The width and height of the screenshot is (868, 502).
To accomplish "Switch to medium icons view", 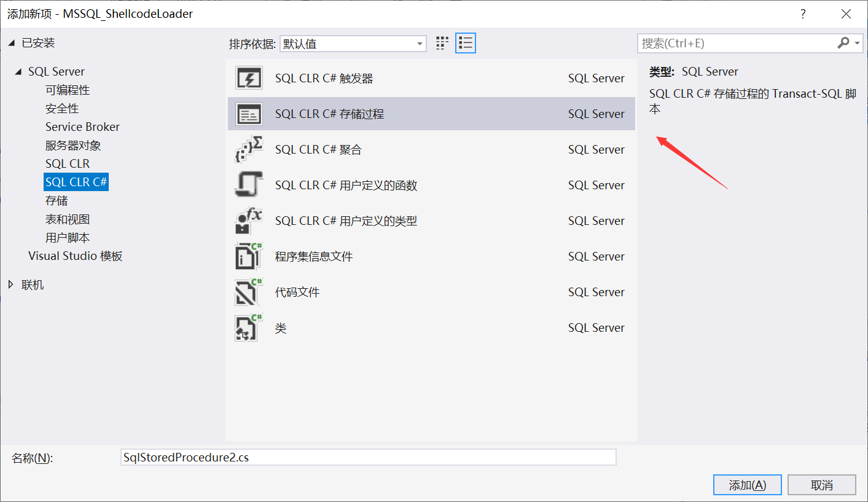I will (x=442, y=43).
